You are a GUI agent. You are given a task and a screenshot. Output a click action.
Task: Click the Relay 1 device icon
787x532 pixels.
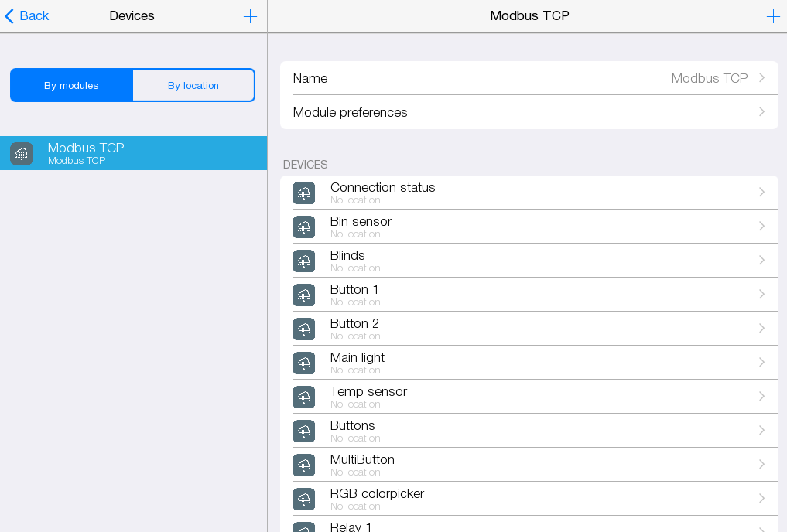304,528
